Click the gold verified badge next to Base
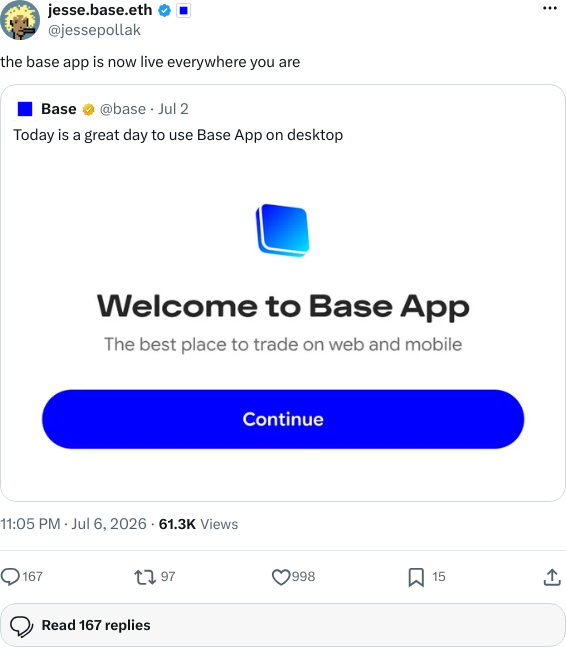Image resolution: width=566 pixels, height=655 pixels. click(88, 109)
